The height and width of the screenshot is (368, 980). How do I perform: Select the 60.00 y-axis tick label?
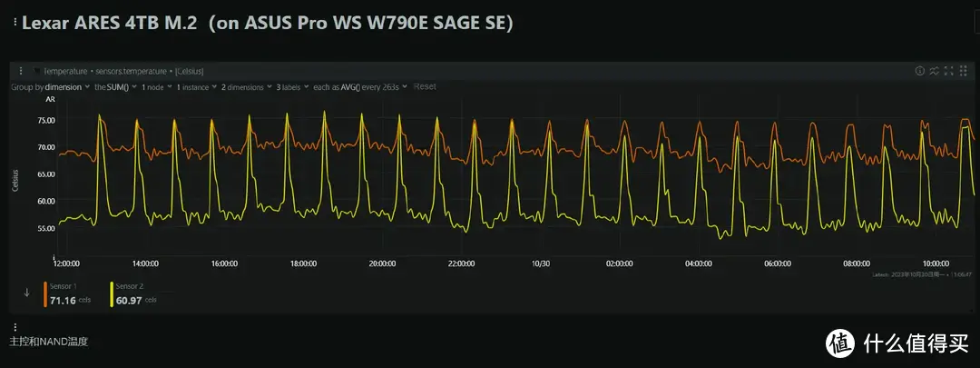tap(47, 201)
